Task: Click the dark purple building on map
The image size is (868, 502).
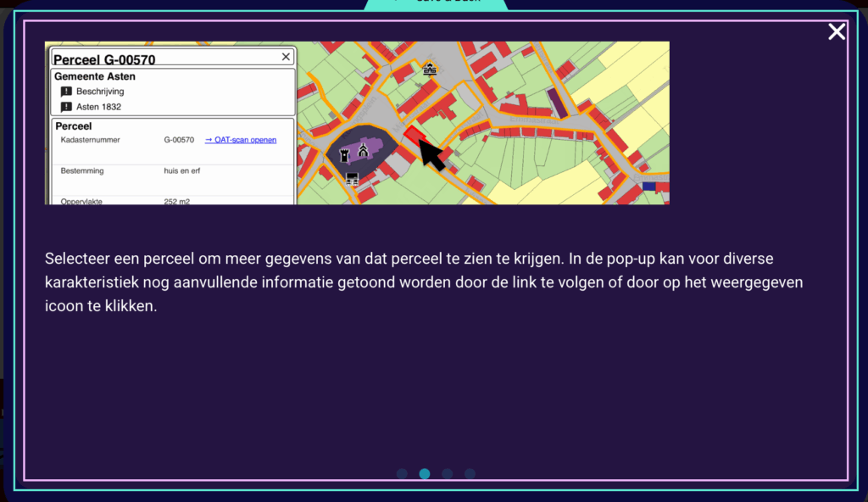Action: 557,103
